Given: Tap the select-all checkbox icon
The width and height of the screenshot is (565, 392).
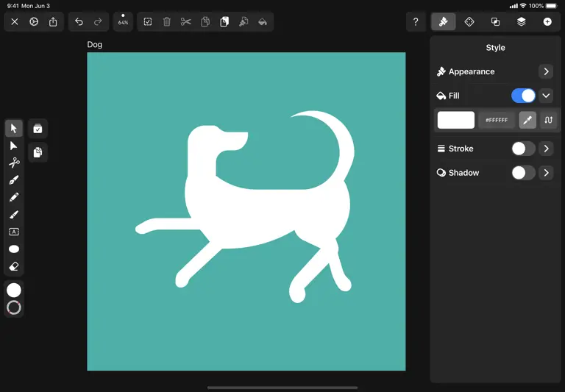Looking at the screenshot, I should [x=148, y=22].
